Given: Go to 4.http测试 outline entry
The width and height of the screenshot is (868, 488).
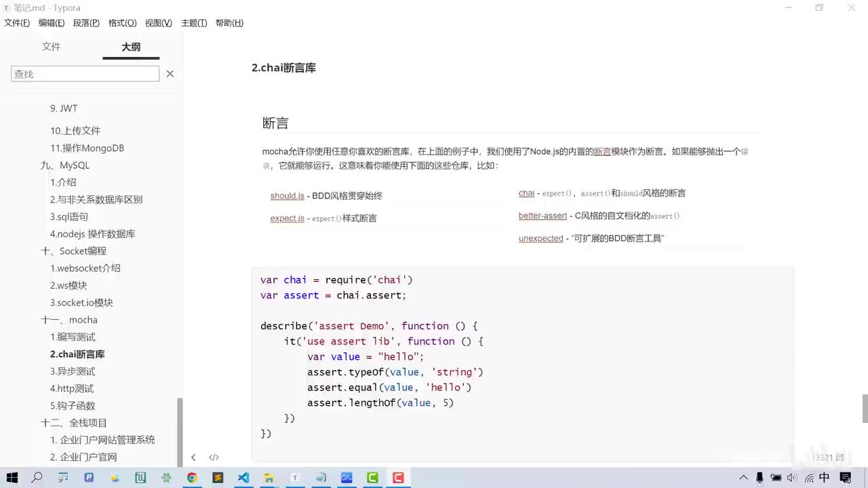Looking at the screenshot, I should click(72, 388).
